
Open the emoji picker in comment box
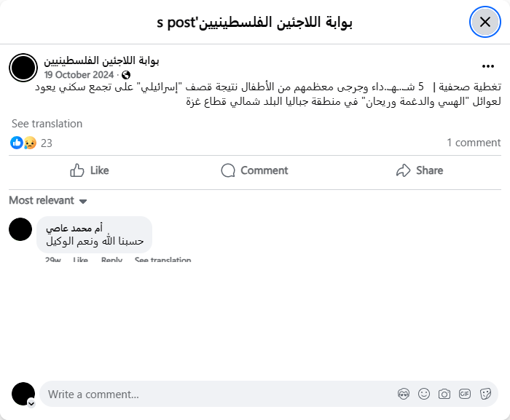(x=424, y=394)
